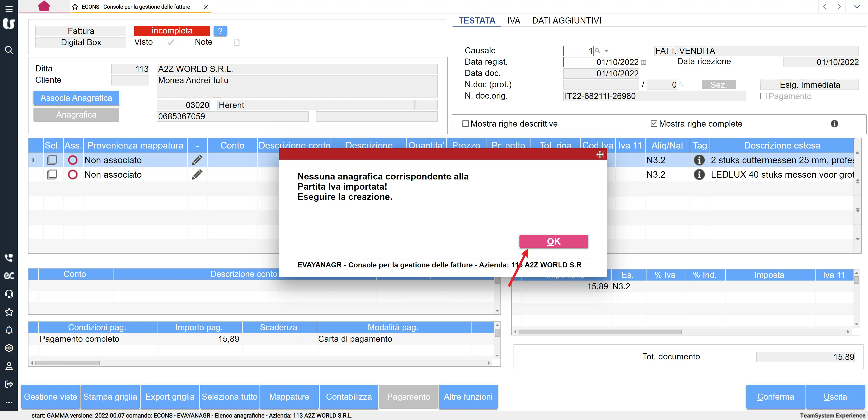This screenshot has height=420, width=868.
Task: Open the DATI AGGIUNTIVI tab
Action: [566, 21]
